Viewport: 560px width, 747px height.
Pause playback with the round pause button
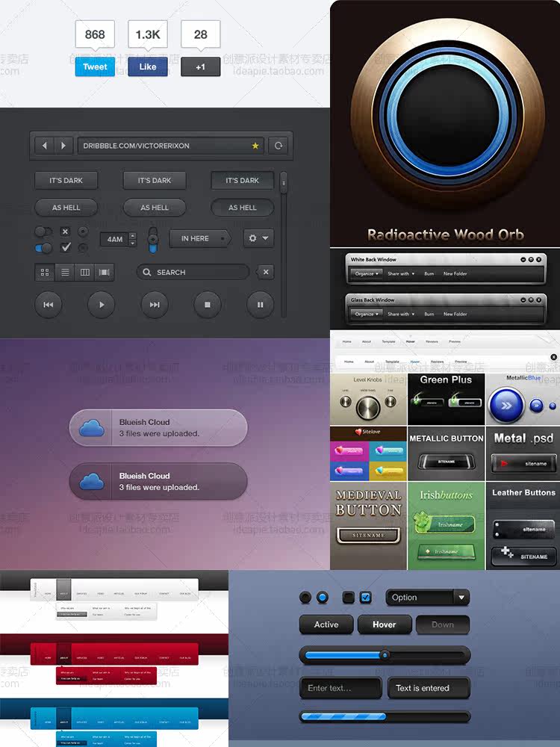(x=261, y=305)
